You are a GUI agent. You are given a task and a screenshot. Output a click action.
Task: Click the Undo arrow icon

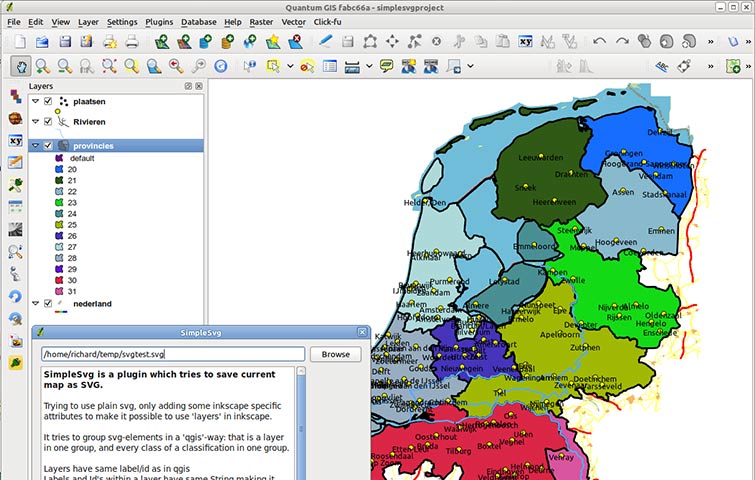click(599, 42)
